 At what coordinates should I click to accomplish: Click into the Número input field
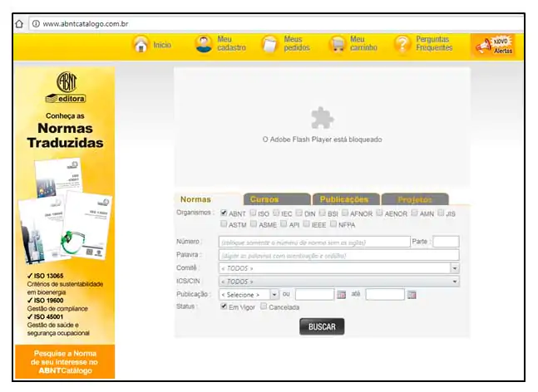314,242
